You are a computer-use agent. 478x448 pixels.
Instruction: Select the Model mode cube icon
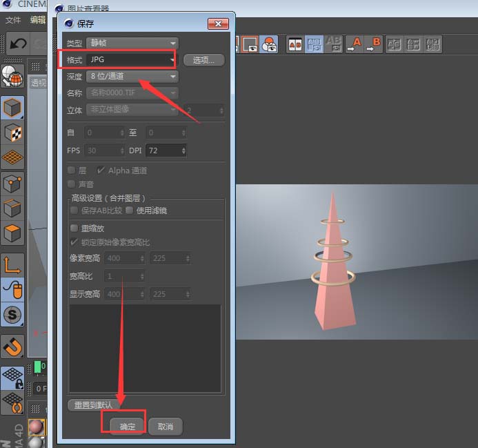click(12, 107)
